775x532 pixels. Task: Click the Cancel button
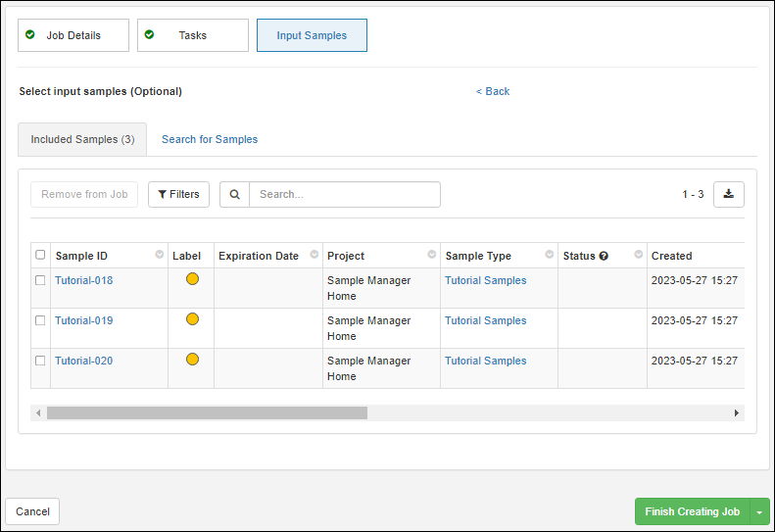[x=32, y=511]
